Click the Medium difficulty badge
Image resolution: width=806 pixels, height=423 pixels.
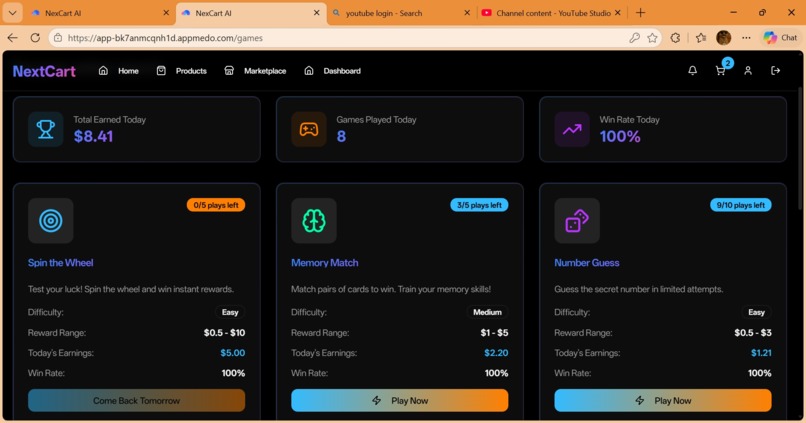tap(487, 312)
